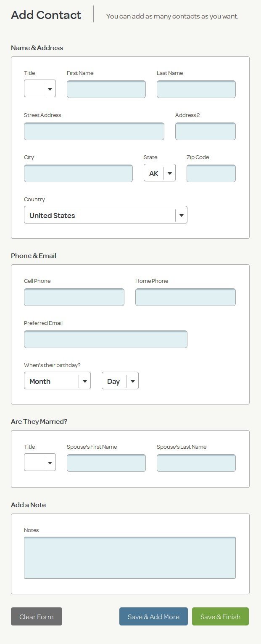Select the birthday Month dropdown
The width and height of the screenshot is (261, 644).
[x=57, y=381]
